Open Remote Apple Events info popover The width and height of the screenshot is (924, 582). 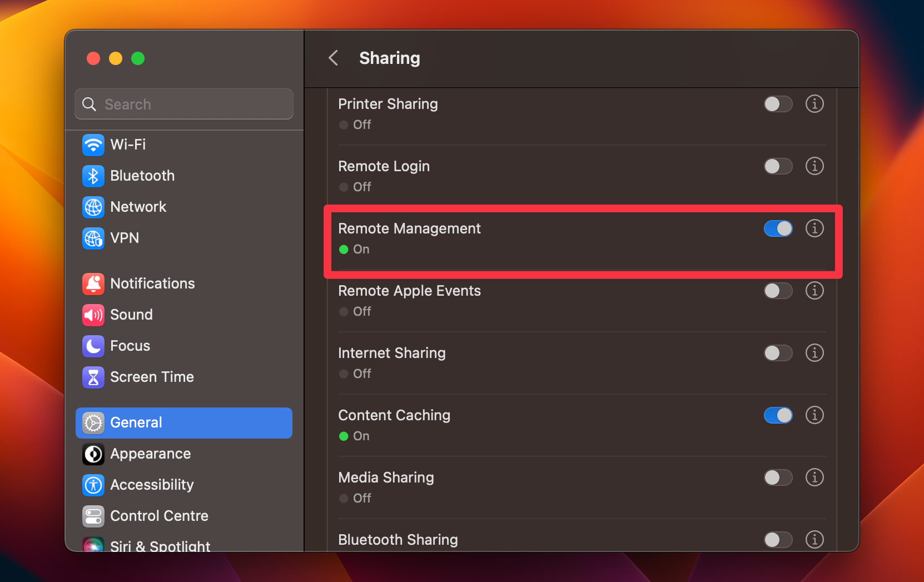coord(814,290)
